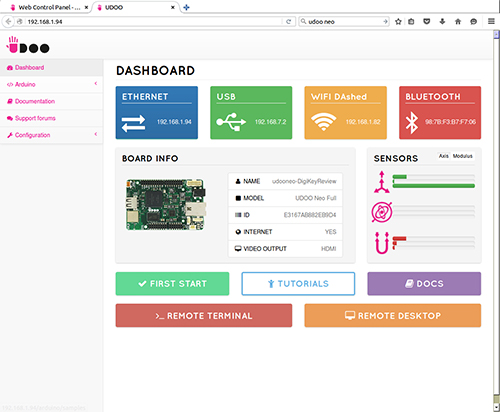Expand the Arduino submenu chevron
The width and height of the screenshot is (500, 412).
[96, 83]
